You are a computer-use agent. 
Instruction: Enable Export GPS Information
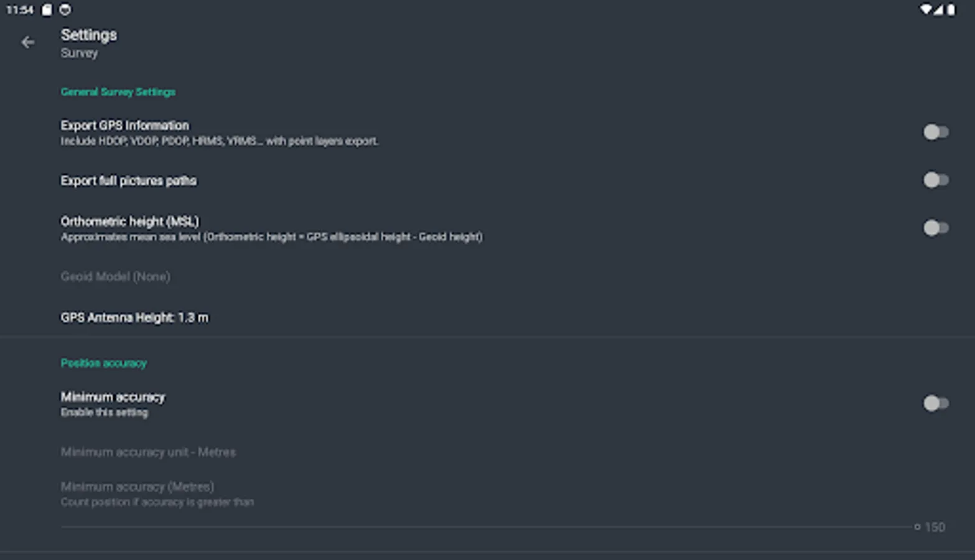pos(935,133)
